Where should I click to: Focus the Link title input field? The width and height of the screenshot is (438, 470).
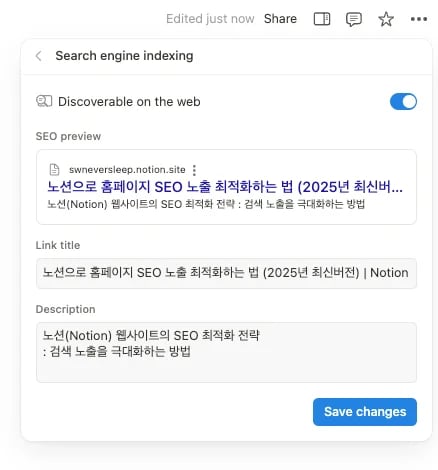click(x=226, y=273)
